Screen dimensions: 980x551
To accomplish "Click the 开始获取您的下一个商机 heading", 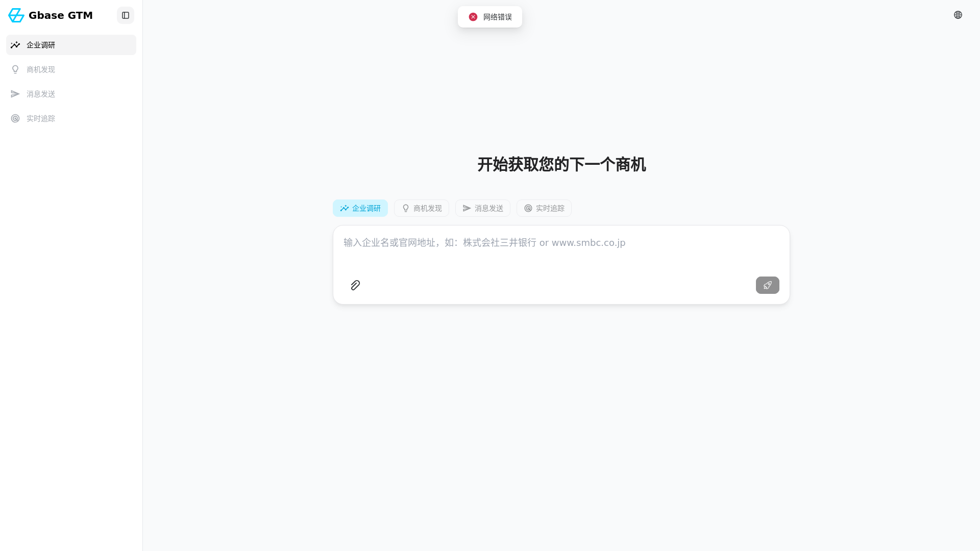I will (x=561, y=164).
